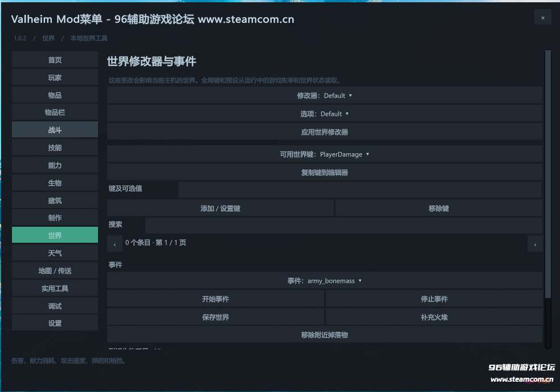Click the 补充火堆 button
The image size is (560, 392).
point(434,317)
